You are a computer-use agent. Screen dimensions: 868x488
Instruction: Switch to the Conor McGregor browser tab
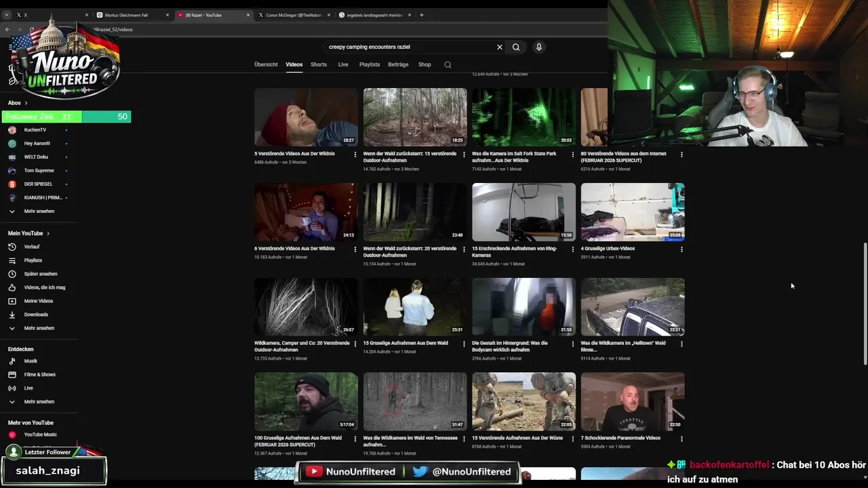coord(293,15)
